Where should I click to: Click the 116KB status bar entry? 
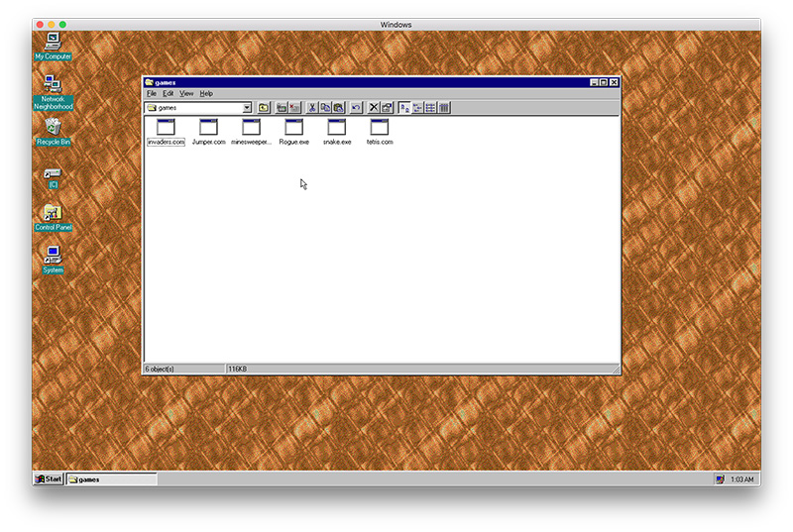click(x=237, y=370)
